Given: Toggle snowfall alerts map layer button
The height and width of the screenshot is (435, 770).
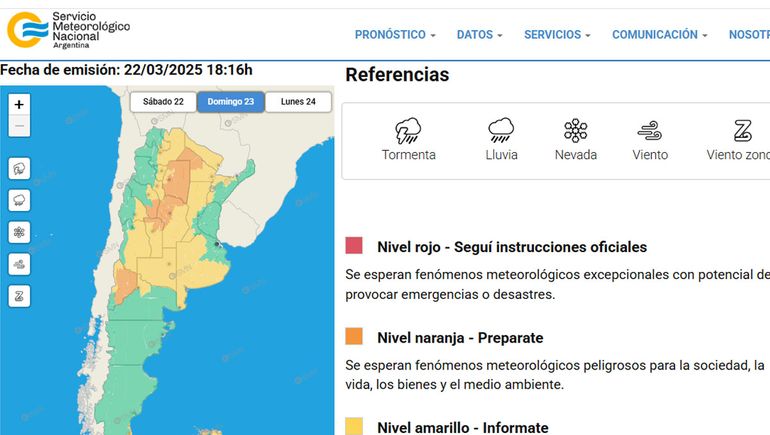Looking at the screenshot, I should coord(19,232).
